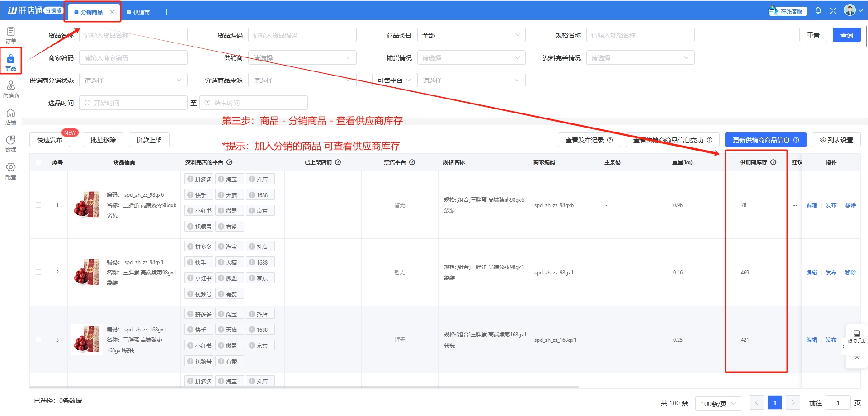Open the 订单 orders sidebar icon
This screenshot has height=416, width=868.
click(x=11, y=35)
